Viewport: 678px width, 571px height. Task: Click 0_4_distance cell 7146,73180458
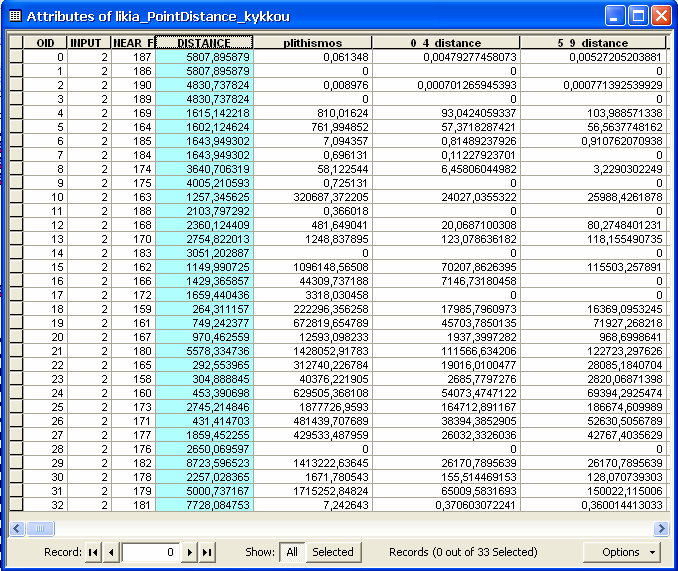click(446, 281)
